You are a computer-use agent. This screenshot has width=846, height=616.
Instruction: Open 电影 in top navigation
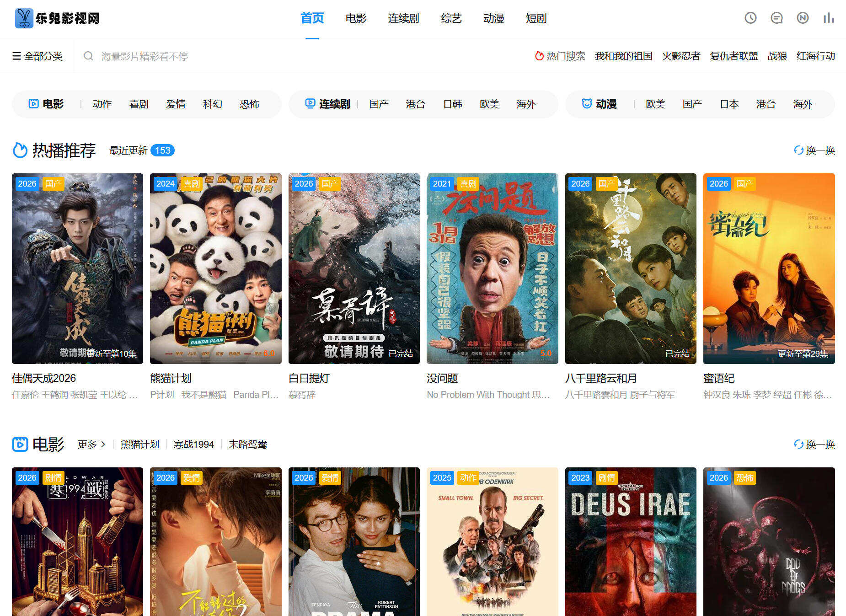click(356, 18)
